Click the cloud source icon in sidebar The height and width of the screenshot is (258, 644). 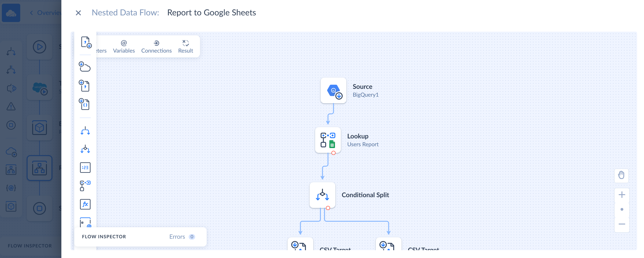[x=85, y=67]
